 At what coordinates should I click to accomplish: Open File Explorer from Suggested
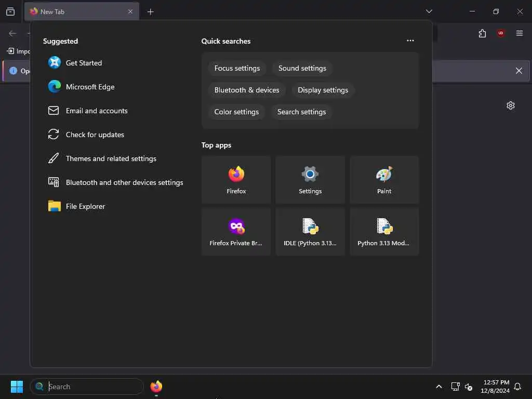coord(85,206)
